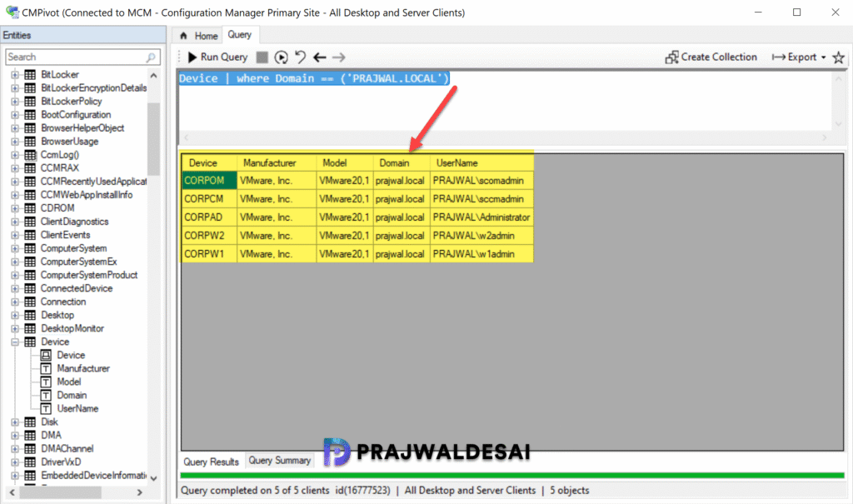
Task: Click CMPivot app icon in title bar
Action: [12, 12]
